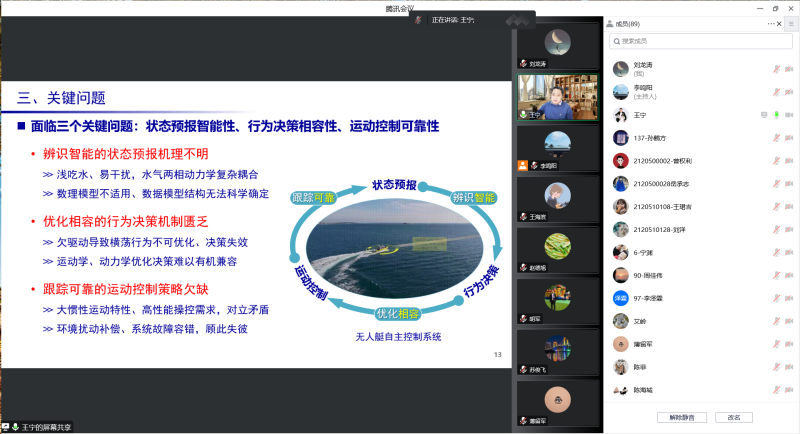This screenshot has width=800, height=434.
Task: Click the muted microphone icon for 137-孙毓方
Action: (x=776, y=138)
